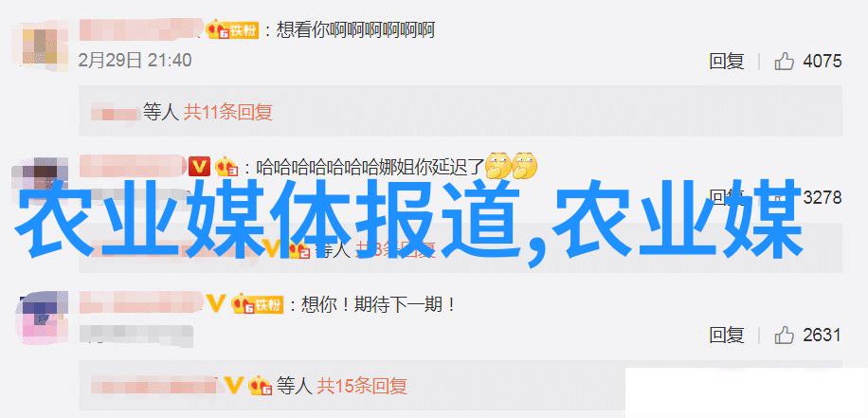Expand 共15条回复 replies
The height and width of the screenshot is (418, 868).
tap(363, 385)
